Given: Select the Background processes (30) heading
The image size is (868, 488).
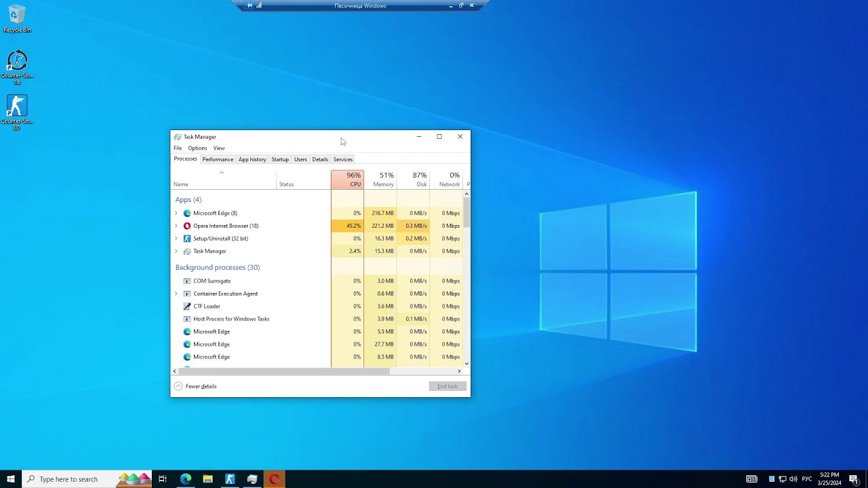Looking at the screenshot, I should pyautogui.click(x=217, y=267).
